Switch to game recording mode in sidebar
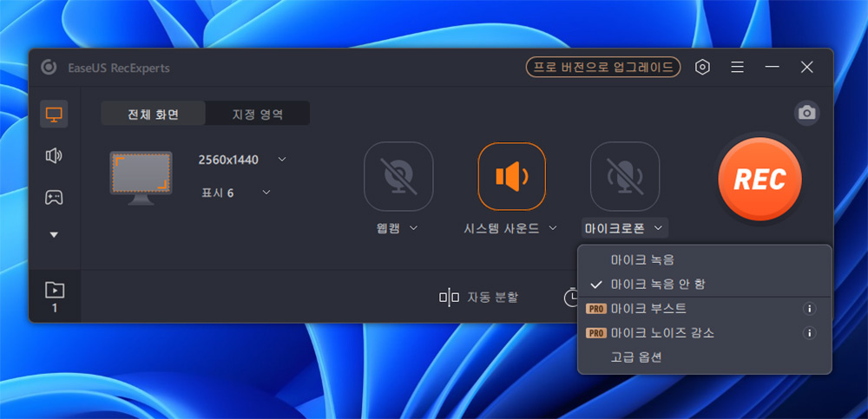Screen dimensions: 868x419 (x=54, y=197)
